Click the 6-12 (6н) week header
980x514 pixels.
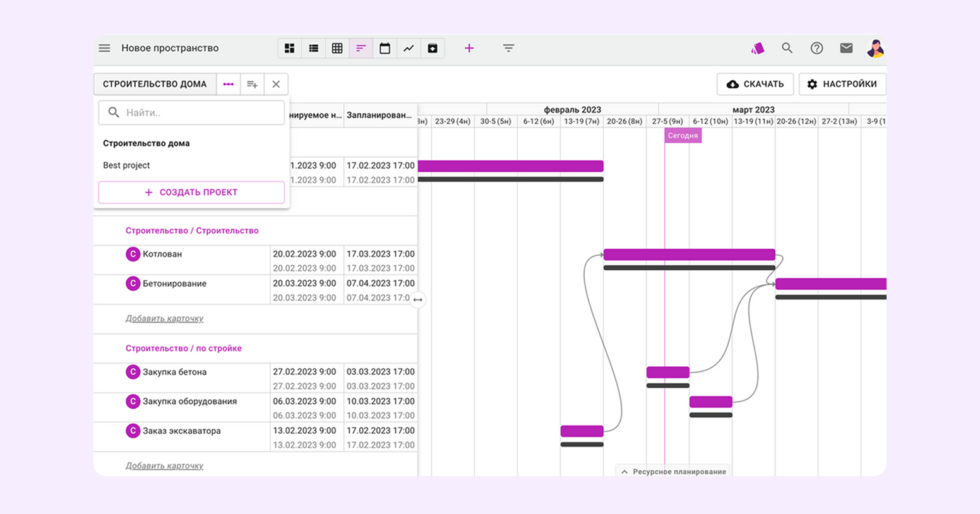[x=539, y=121]
